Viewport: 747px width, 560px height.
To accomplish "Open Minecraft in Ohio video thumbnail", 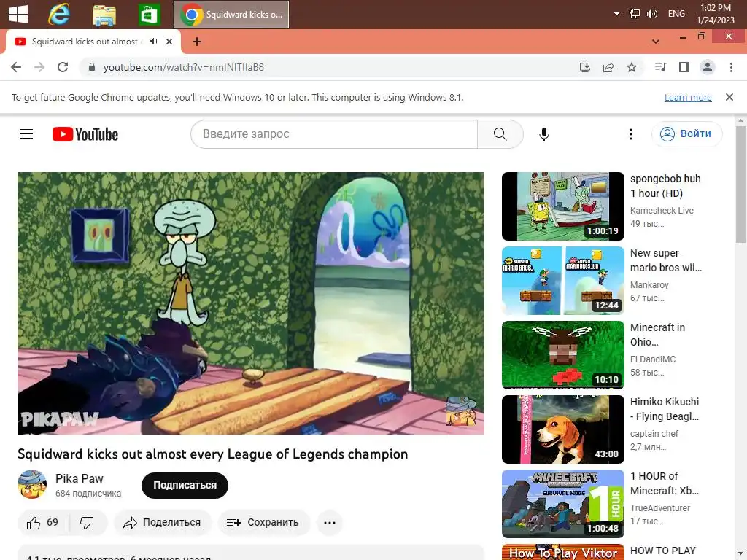I will coord(562,355).
